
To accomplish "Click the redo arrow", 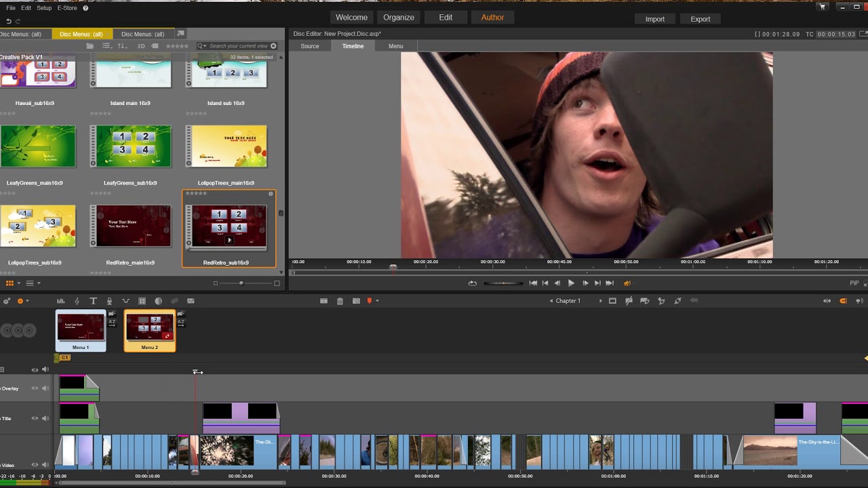I will click(x=18, y=21).
